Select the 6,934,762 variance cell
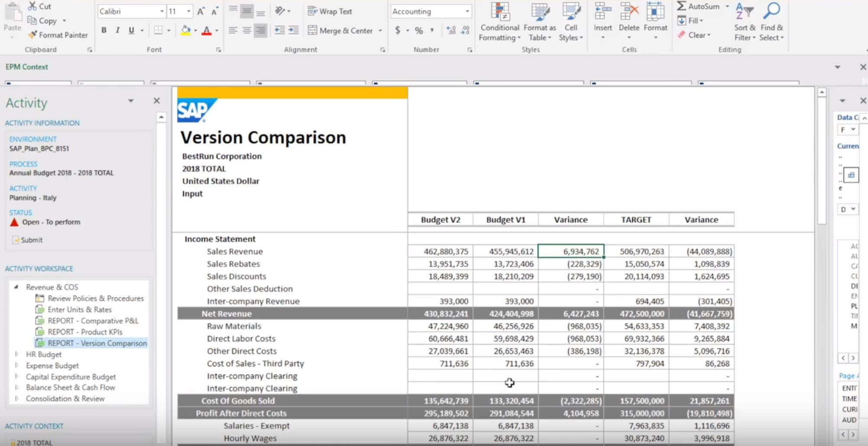The image size is (868, 446). coord(571,251)
